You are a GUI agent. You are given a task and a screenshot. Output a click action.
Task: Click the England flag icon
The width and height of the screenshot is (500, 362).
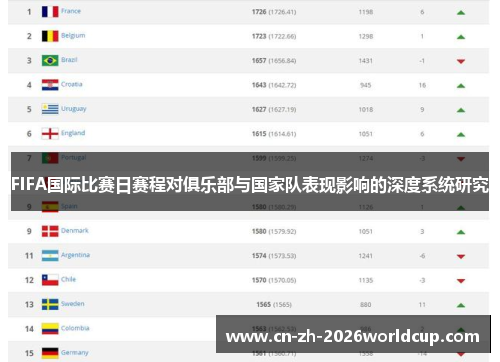[x=50, y=134]
